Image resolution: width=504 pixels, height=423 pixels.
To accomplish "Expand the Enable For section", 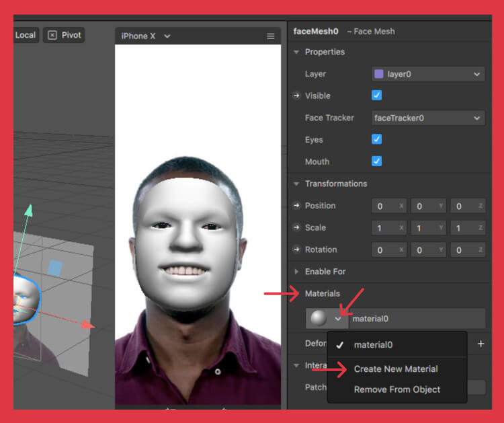I will (296, 272).
